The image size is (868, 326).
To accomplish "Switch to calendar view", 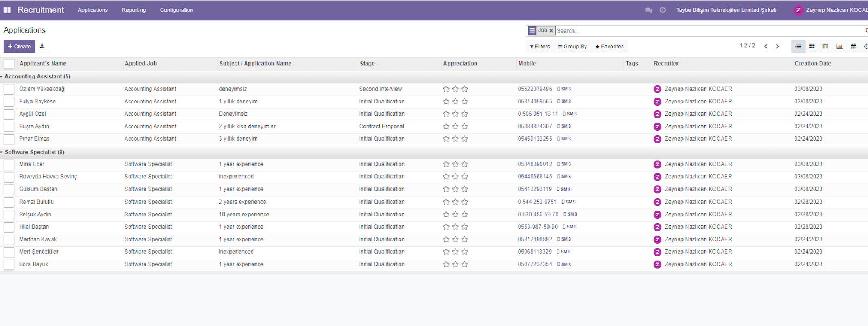I will tap(853, 47).
